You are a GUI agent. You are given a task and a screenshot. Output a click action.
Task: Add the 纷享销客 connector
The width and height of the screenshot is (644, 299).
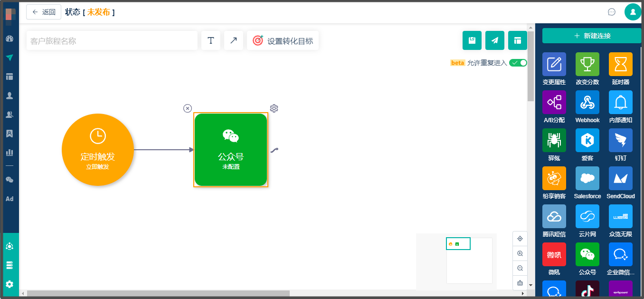click(x=554, y=178)
